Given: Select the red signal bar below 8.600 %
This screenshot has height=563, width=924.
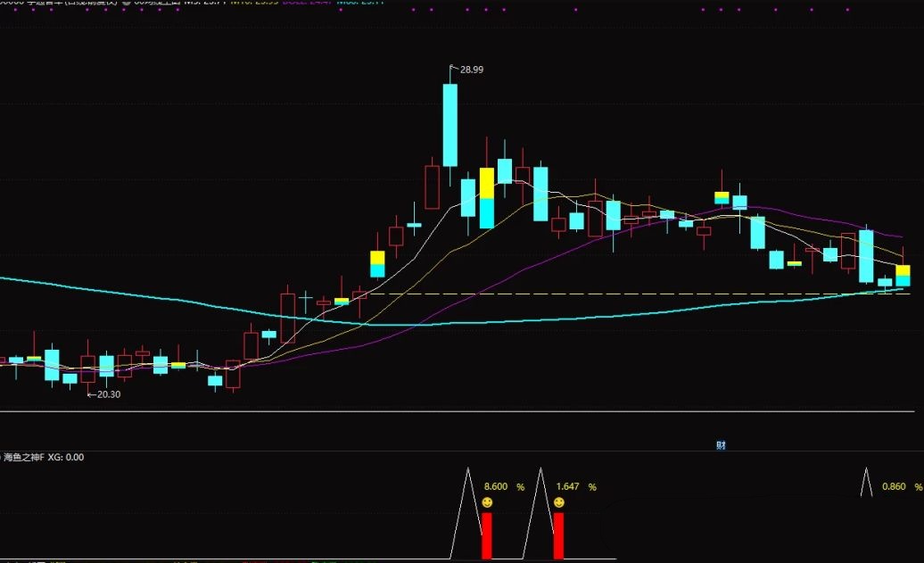Looking at the screenshot, I should [x=487, y=535].
